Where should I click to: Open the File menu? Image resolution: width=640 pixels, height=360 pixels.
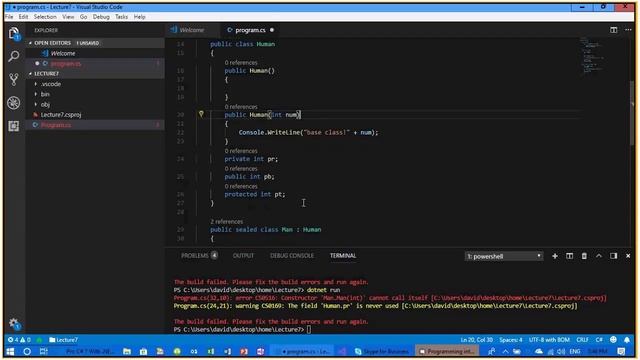point(9,17)
